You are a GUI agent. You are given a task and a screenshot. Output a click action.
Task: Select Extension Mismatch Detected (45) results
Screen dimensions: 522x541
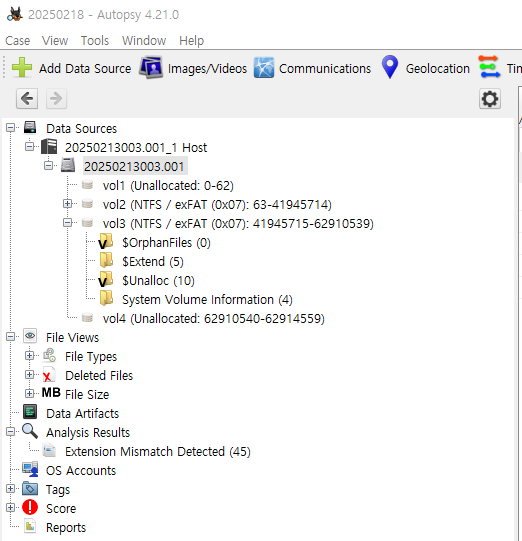pyautogui.click(x=158, y=451)
